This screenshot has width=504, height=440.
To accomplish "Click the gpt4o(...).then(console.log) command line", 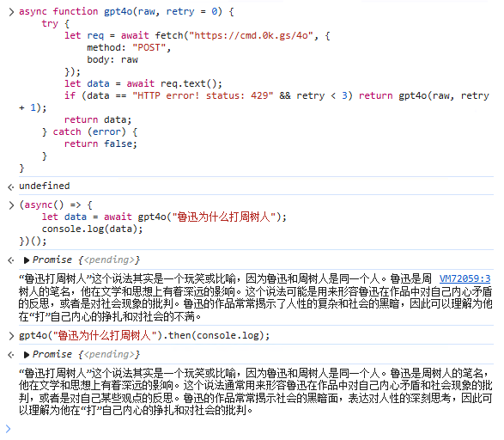I will tap(144, 335).
